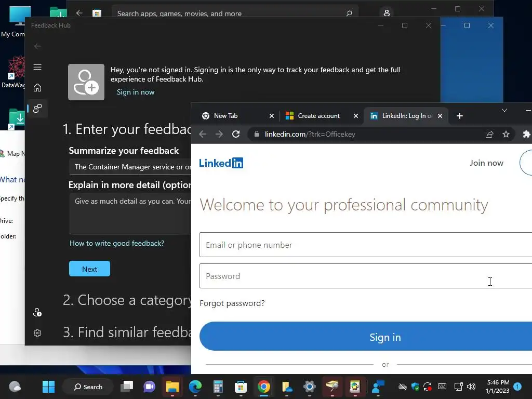Open Chrome tab search chevron
532x399 pixels.
(x=504, y=110)
